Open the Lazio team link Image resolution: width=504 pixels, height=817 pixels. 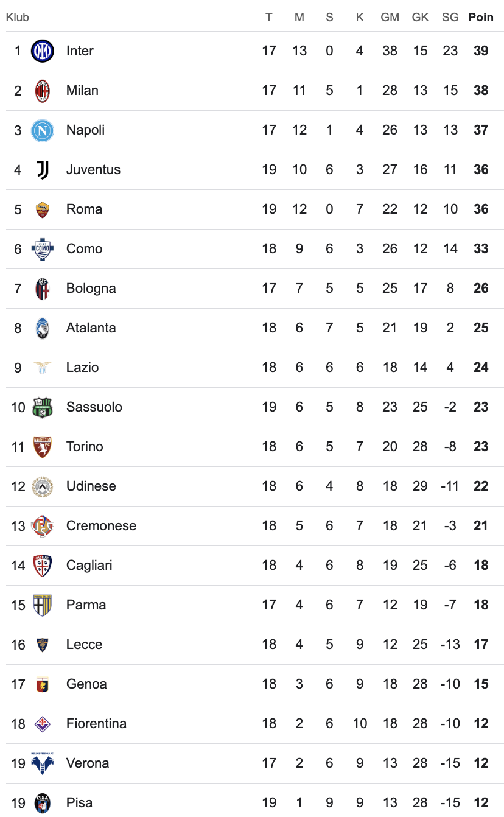pyautogui.click(x=82, y=368)
